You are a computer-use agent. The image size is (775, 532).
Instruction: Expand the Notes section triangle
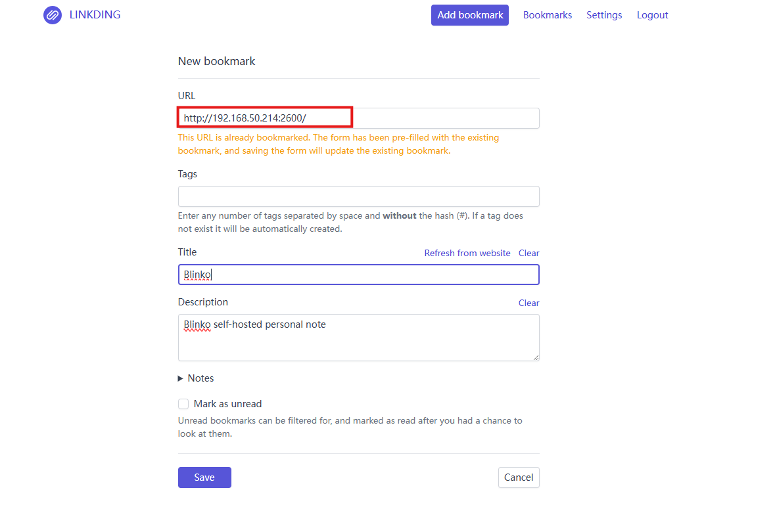coord(180,378)
